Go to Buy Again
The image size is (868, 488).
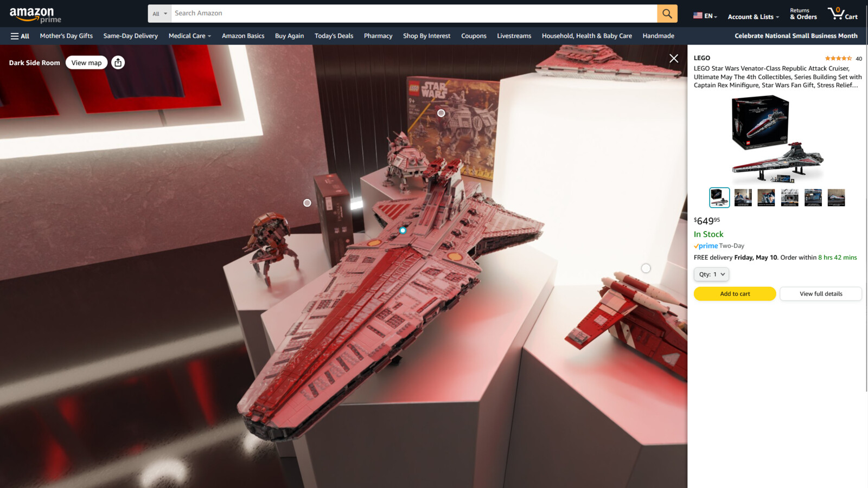(x=289, y=36)
